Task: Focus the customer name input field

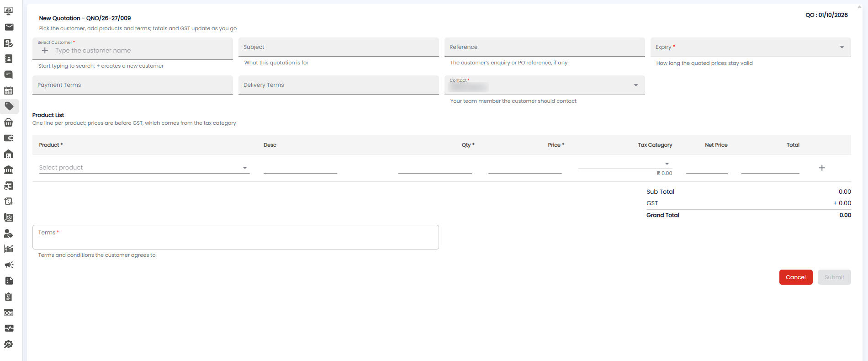Action: point(142,50)
